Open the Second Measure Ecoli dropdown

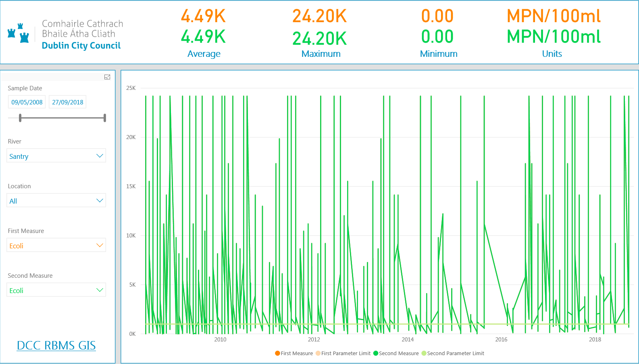[x=56, y=290]
